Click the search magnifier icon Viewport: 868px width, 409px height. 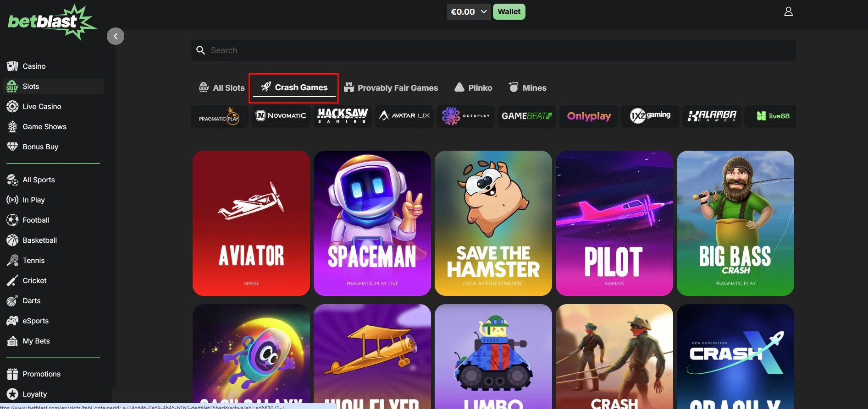point(200,50)
